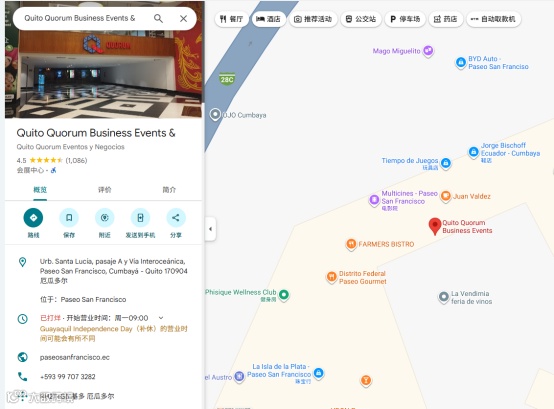554x409 pixels.
Task: Click the red Quito Quorum map pin
Action: click(435, 226)
